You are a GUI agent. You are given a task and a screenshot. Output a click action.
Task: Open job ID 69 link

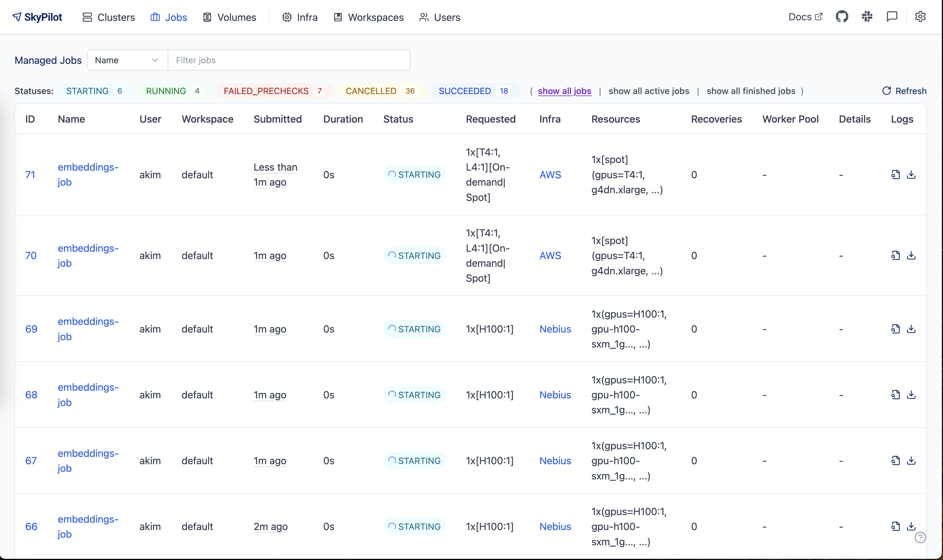[x=31, y=329]
